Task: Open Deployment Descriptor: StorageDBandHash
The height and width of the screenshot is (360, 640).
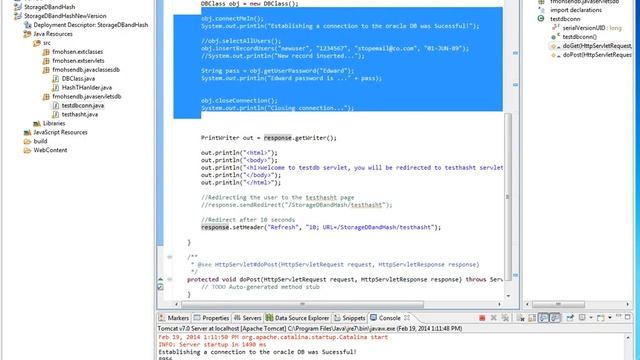Action: point(86,25)
